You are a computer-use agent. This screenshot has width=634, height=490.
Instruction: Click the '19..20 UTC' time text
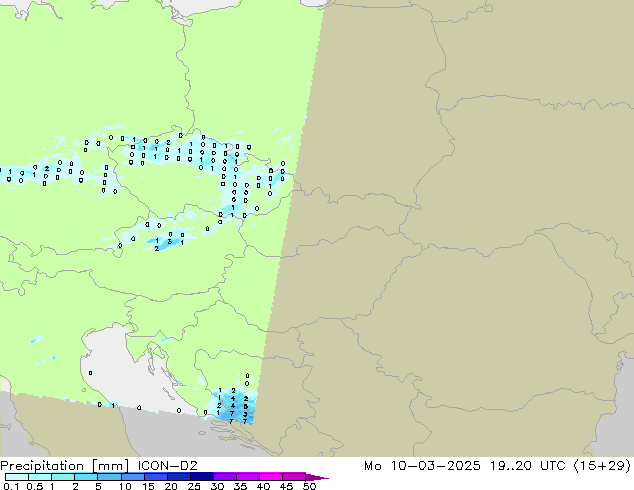(x=526, y=466)
